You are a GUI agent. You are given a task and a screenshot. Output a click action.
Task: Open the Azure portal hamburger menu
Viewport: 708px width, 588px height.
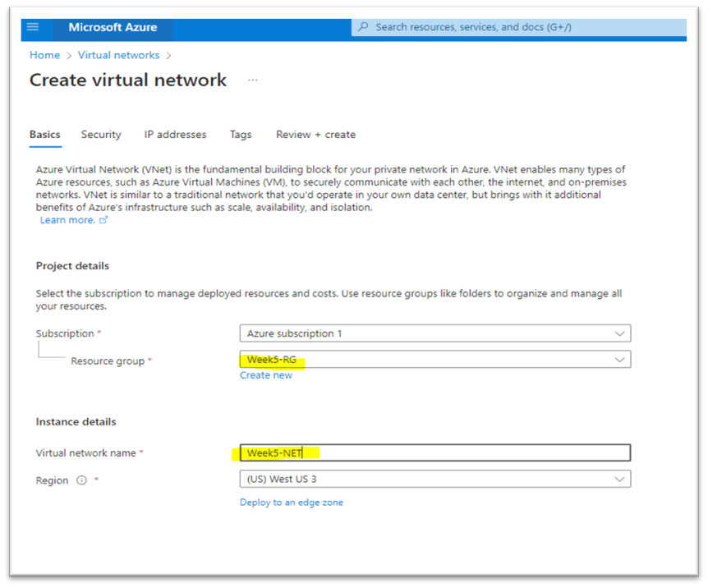point(33,26)
